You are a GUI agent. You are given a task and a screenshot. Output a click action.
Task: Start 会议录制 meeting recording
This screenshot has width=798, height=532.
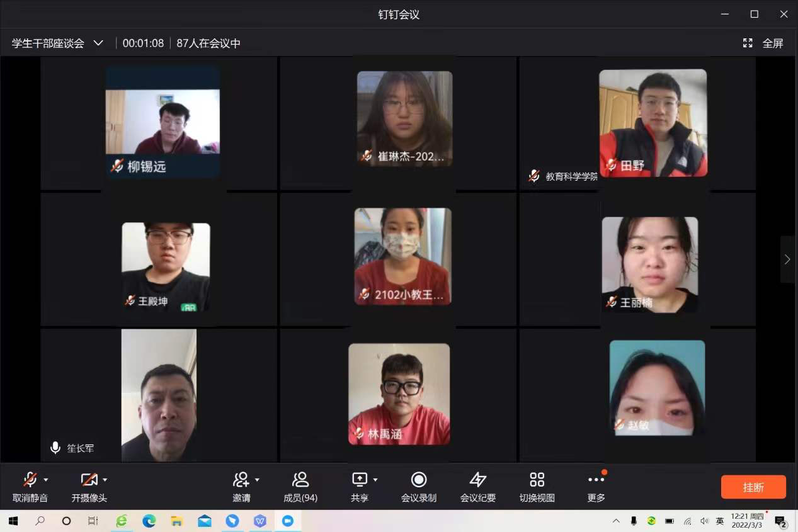pyautogui.click(x=419, y=486)
